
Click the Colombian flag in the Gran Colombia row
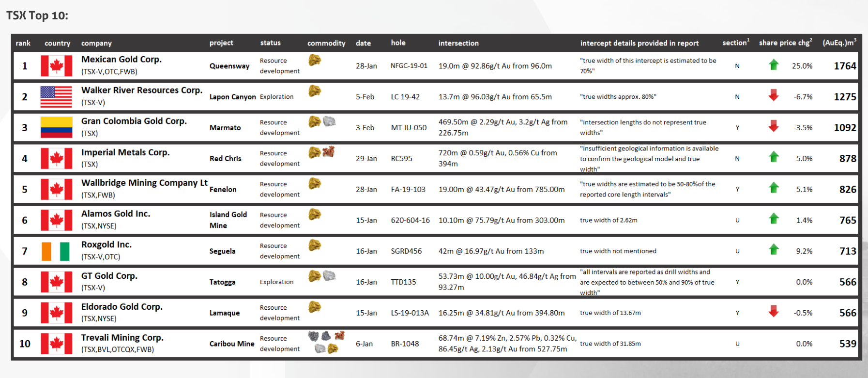56,128
